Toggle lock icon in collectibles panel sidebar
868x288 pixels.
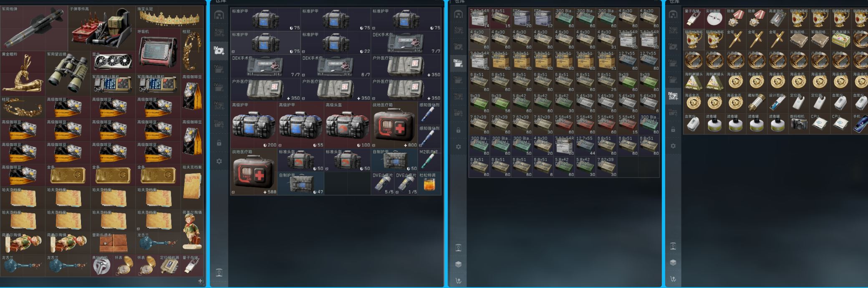click(x=673, y=130)
